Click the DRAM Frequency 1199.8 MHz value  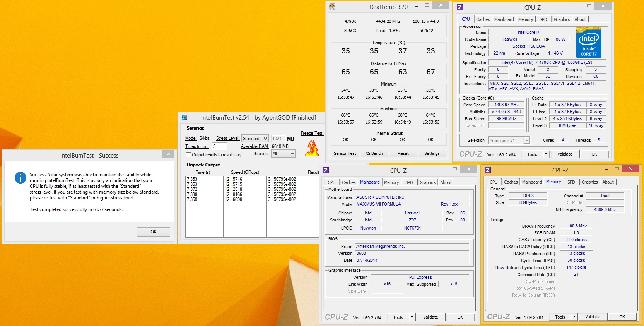pos(576,226)
